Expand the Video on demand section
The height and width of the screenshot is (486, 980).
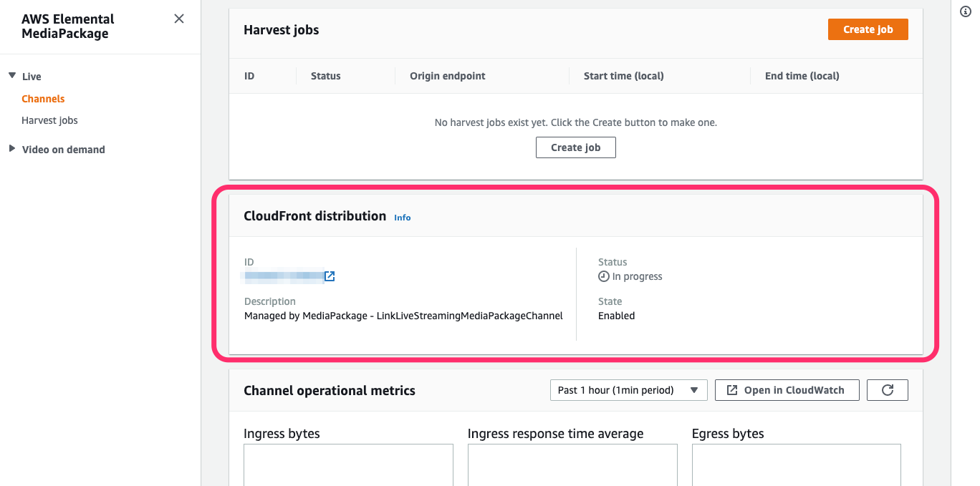point(11,149)
